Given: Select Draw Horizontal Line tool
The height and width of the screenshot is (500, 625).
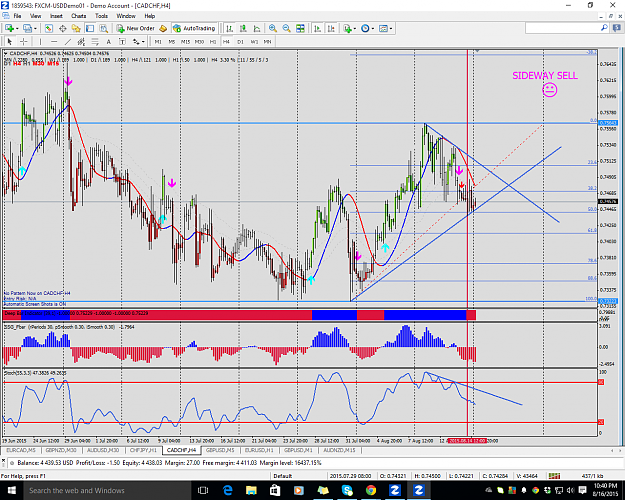Looking at the screenshot, I should [54, 41].
